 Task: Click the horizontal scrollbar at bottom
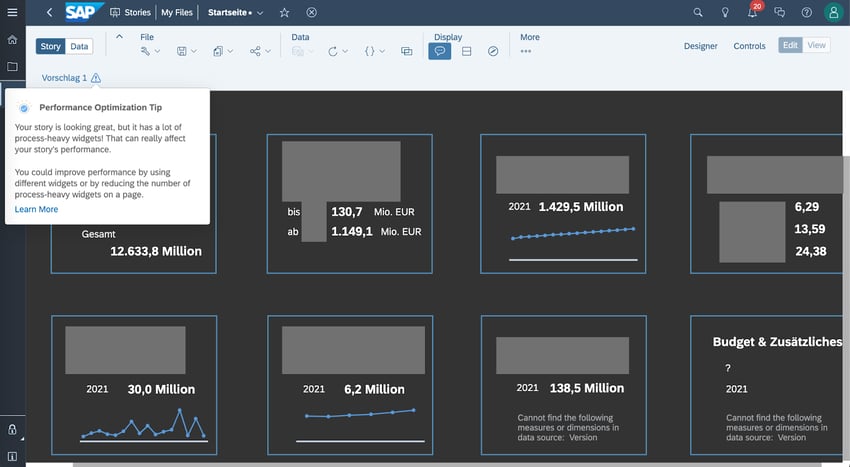tap(447, 464)
